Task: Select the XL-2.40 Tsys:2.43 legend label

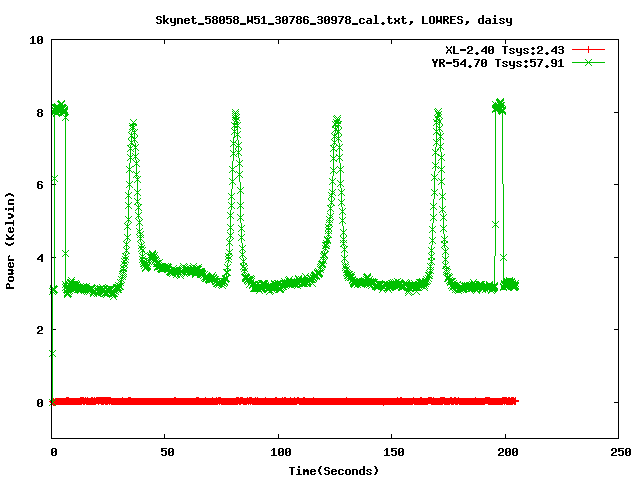Action: [x=504, y=50]
